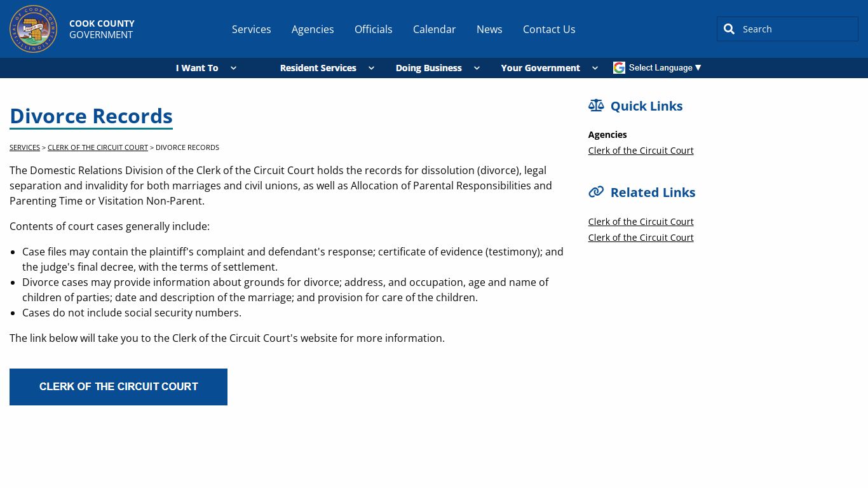Click the Resident Services menu label
The height and width of the screenshot is (488, 868).
[x=318, y=68]
